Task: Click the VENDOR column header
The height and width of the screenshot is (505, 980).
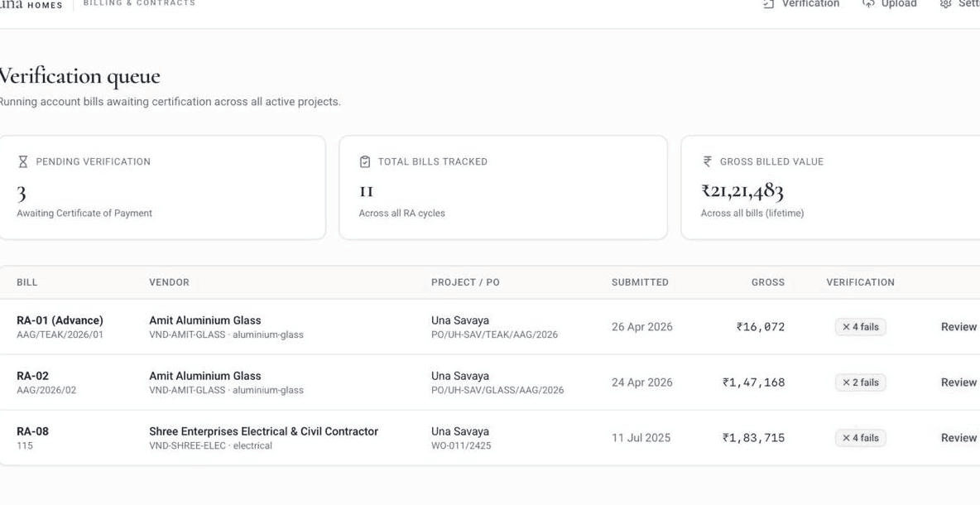Action: (x=170, y=282)
